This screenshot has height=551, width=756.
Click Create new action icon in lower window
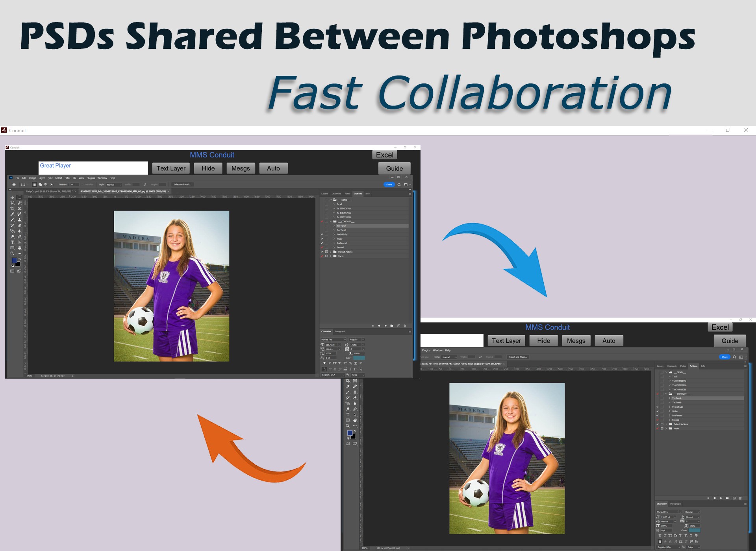[x=734, y=498]
